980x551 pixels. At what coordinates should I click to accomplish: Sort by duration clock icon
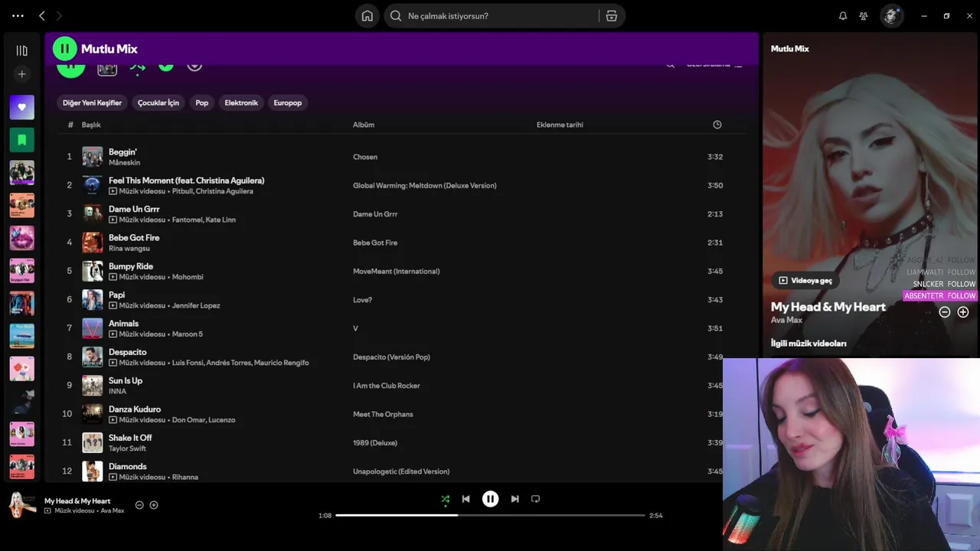pyautogui.click(x=717, y=125)
